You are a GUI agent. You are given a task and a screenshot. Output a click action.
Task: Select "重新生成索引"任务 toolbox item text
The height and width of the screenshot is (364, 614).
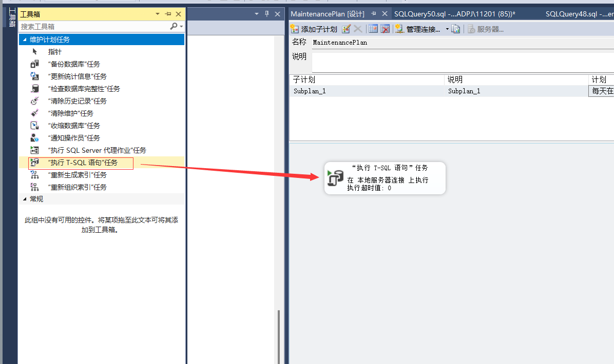77,175
